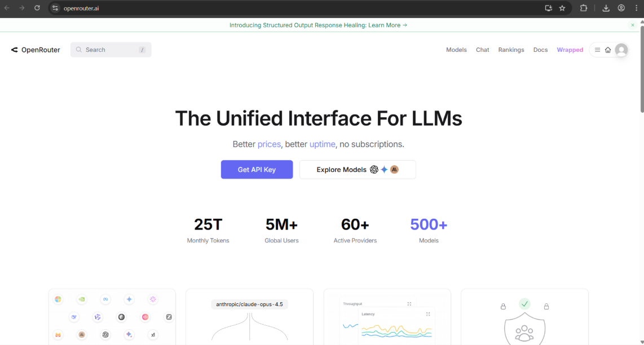644x345 pixels.
Task: Click the 5M+ Global Users stat
Action: 281,230
